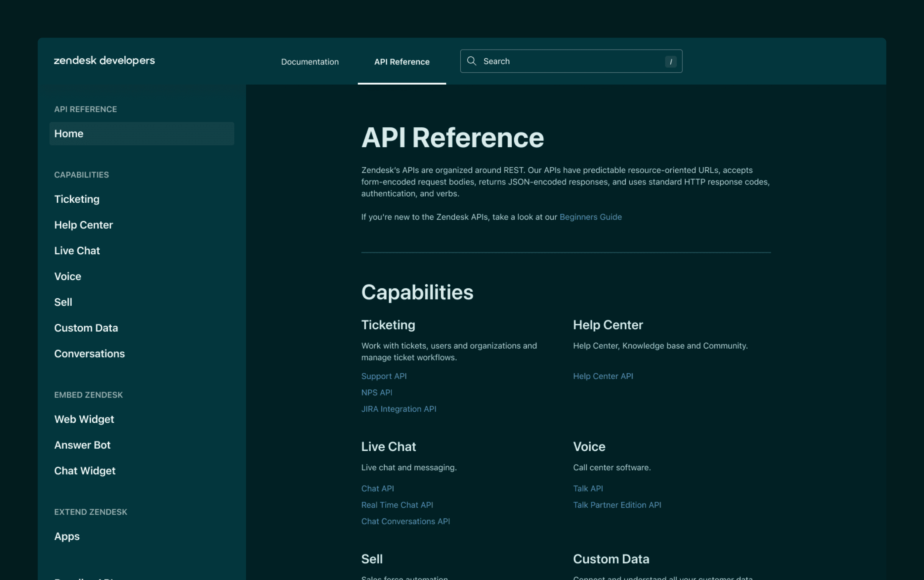Select the API Reference tab
The height and width of the screenshot is (580, 924).
402,61
